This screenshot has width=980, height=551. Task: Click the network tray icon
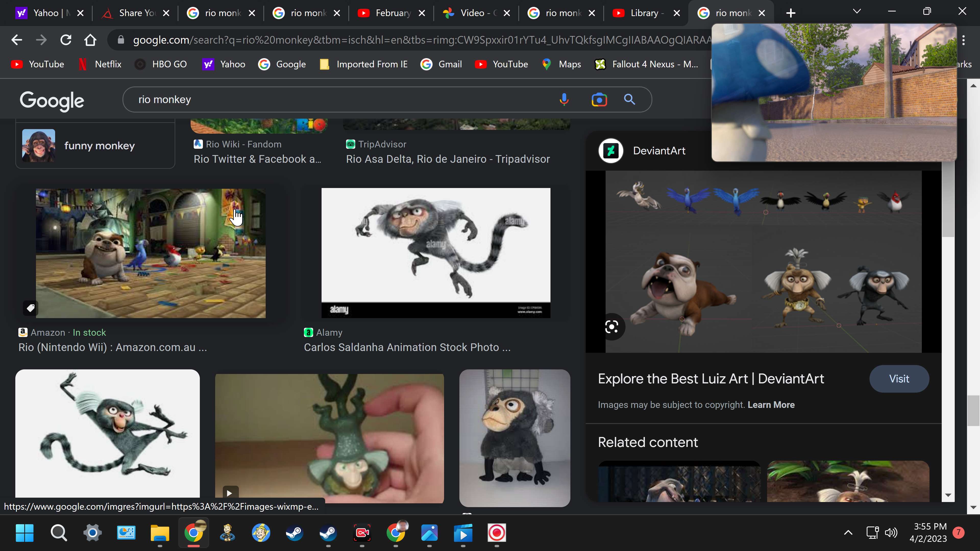(872, 532)
